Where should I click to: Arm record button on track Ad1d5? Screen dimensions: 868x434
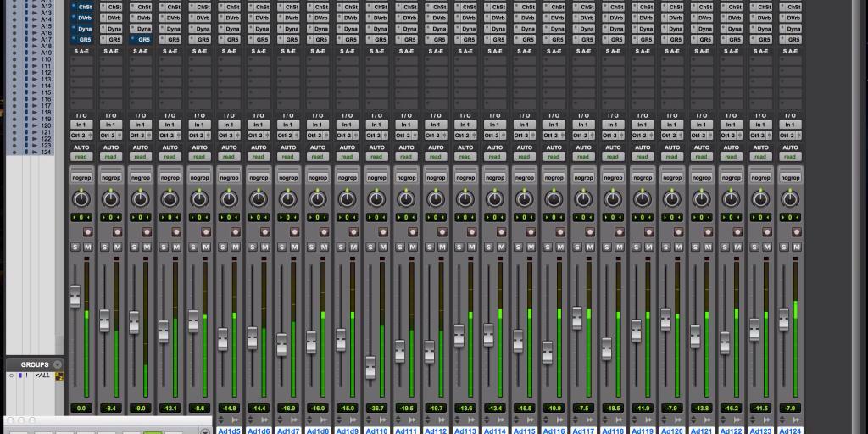click(x=236, y=232)
